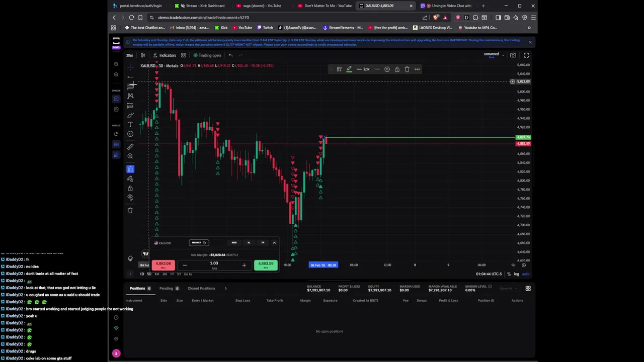Select the brush drawing tool
The image size is (644, 362).
pos(130,115)
